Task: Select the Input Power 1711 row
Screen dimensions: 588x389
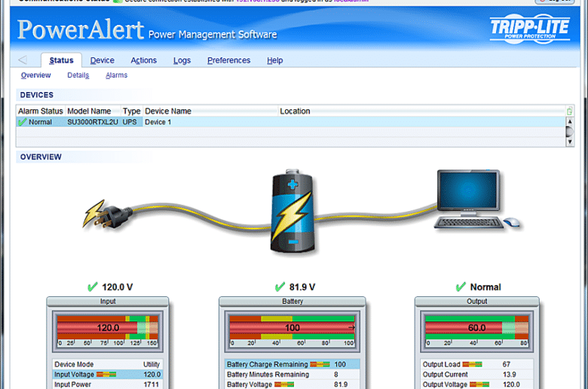Action: coord(107,384)
